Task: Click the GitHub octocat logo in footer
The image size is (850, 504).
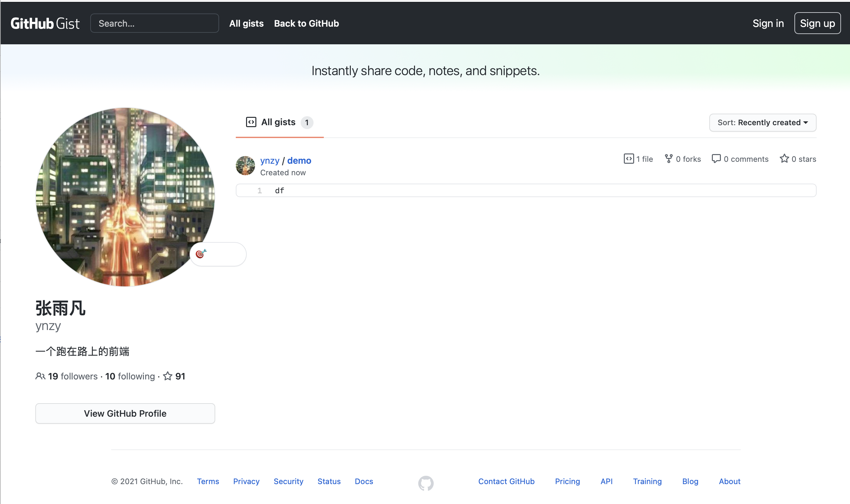Action: point(426,482)
